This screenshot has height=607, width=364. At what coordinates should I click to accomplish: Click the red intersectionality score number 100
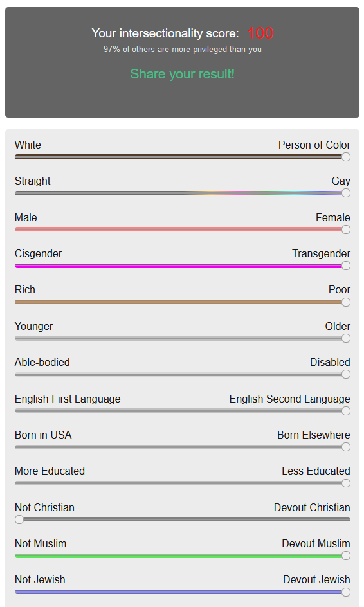pyautogui.click(x=260, y=33)
